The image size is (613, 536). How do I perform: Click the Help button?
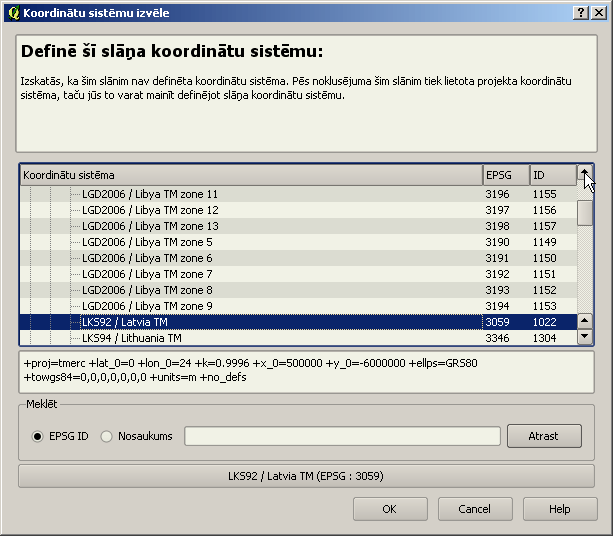[560, 509]
